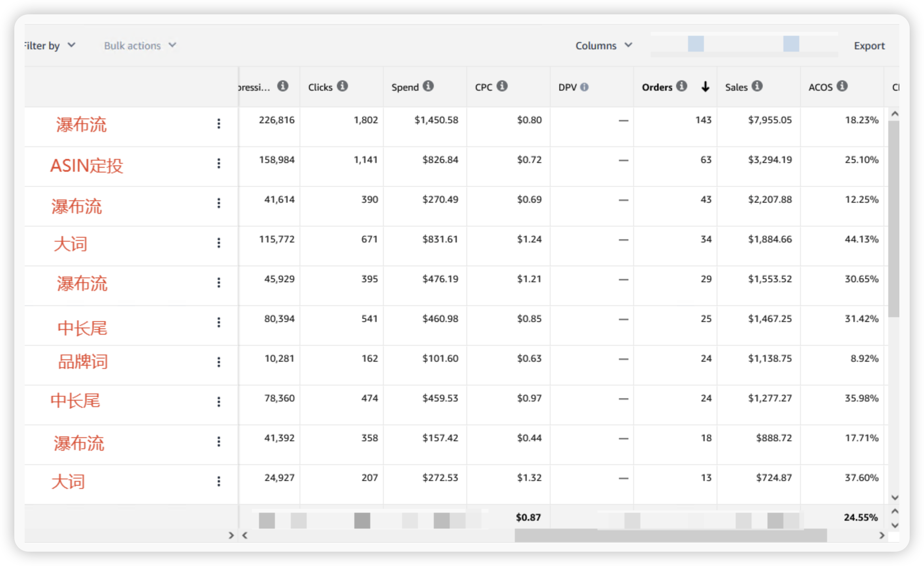Screen dimensions: 924x566
Task: Click the Export button
Action: click(869, 46)
